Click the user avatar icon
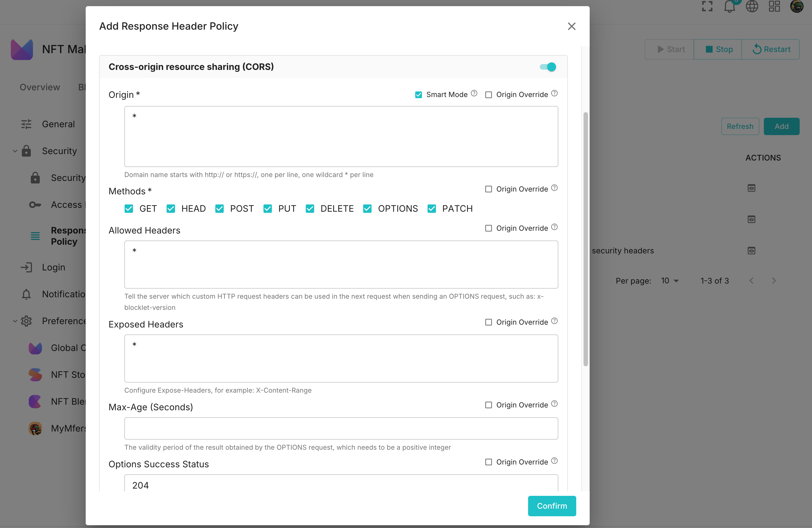Viewport: 812px width, 528px height. click(x=797, y=6)
